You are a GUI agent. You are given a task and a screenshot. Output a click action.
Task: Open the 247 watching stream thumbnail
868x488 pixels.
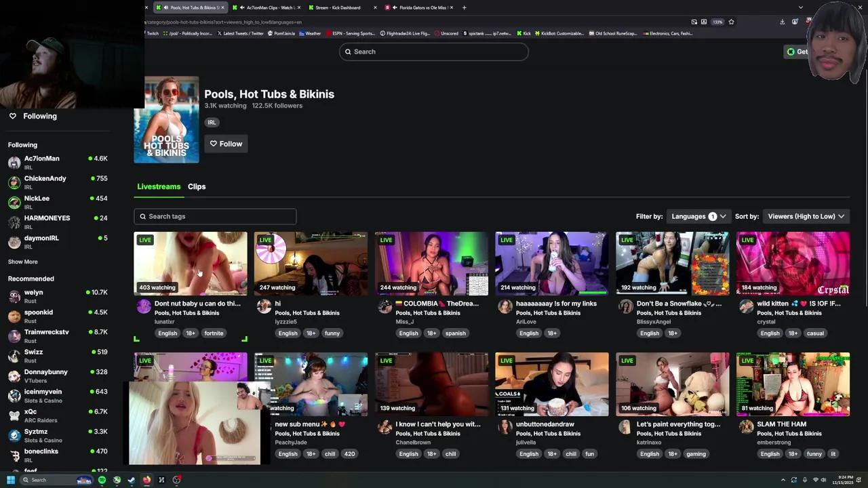[311, 264]
